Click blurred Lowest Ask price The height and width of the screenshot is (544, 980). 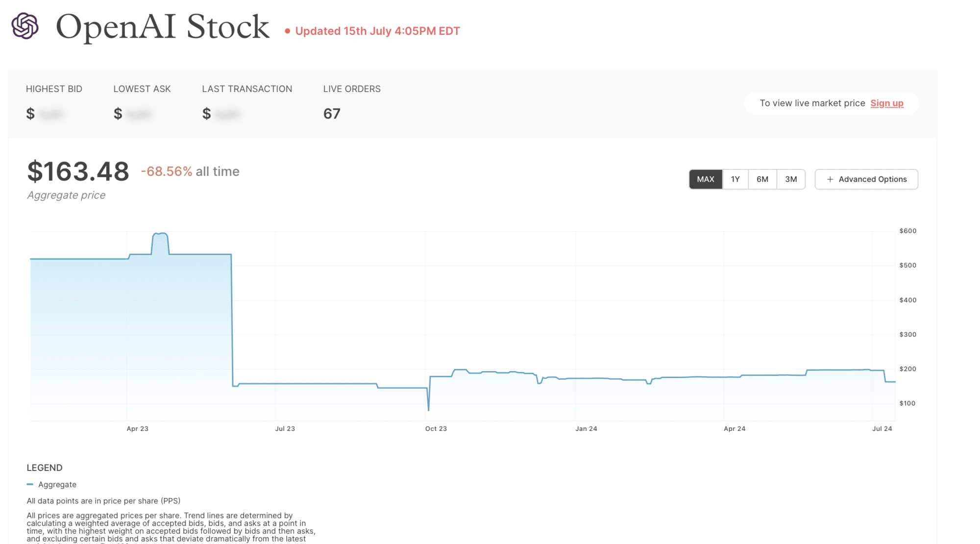coord(139,115)
